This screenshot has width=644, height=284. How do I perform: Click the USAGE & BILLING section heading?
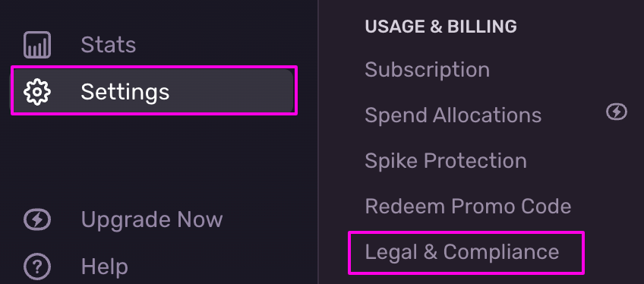click(440, 27)
